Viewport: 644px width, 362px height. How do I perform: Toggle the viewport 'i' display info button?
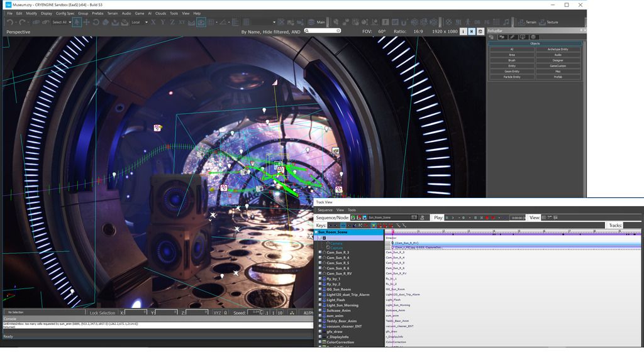(x=464, y=31)
